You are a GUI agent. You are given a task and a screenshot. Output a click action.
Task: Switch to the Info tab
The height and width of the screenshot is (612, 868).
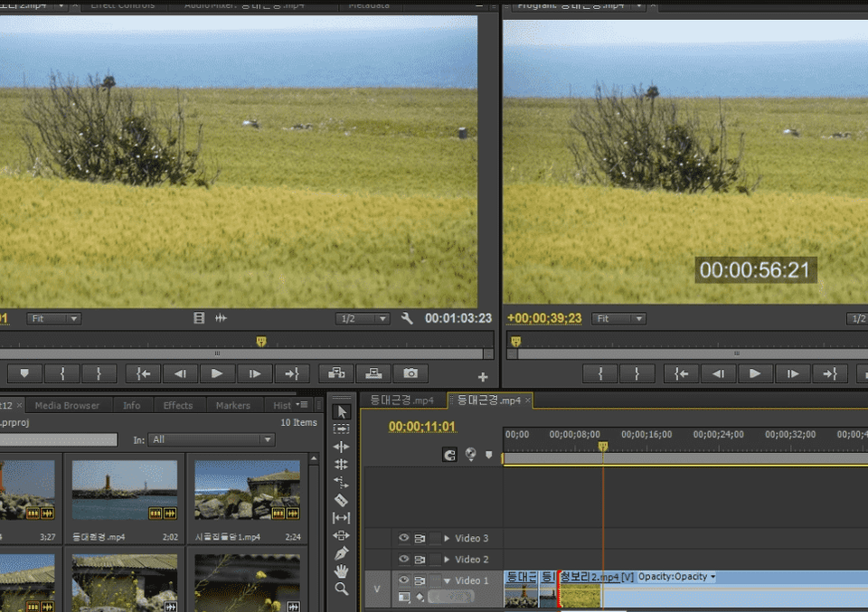[x=132, y=406]
